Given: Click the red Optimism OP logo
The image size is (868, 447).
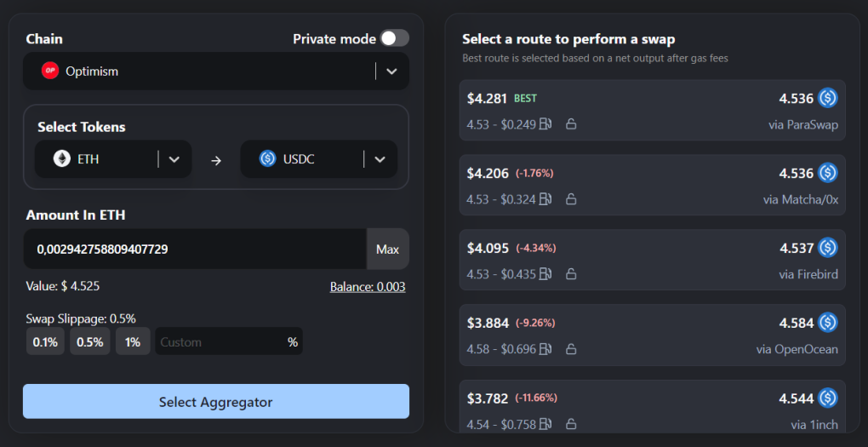Looking at the screenshot, I should [x=50, y=71].
